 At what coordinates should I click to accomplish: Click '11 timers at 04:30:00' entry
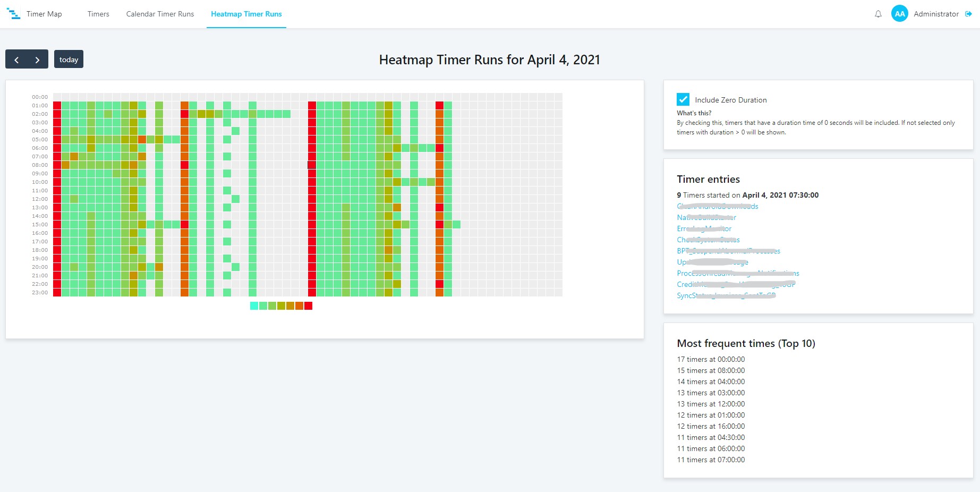point(711,437)
